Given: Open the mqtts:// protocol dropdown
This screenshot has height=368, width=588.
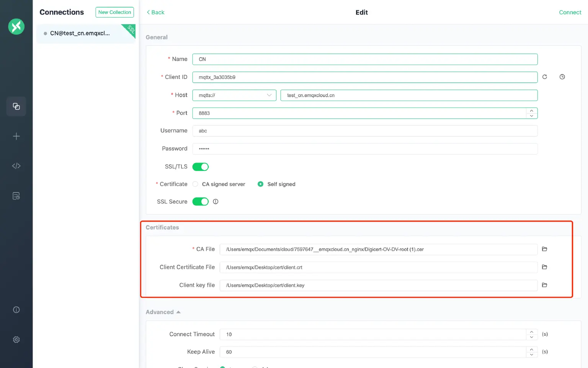Looking at the screenshot, I should coord(234,95).
